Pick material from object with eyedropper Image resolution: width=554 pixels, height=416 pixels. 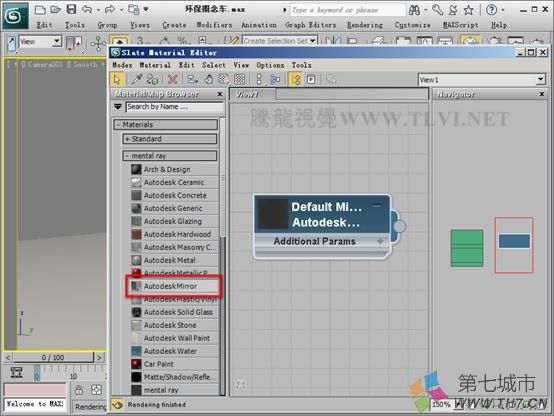click(136, 80)
